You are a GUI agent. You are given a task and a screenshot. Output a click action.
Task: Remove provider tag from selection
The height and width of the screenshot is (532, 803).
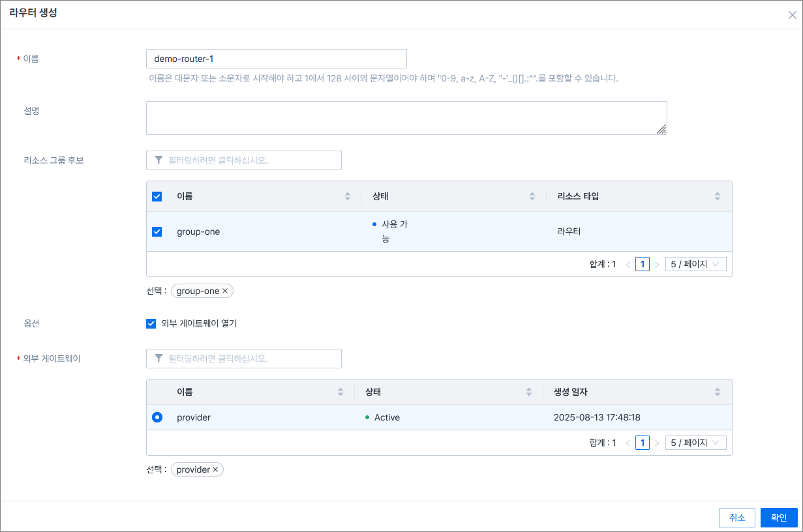click(x=215, y=470)
